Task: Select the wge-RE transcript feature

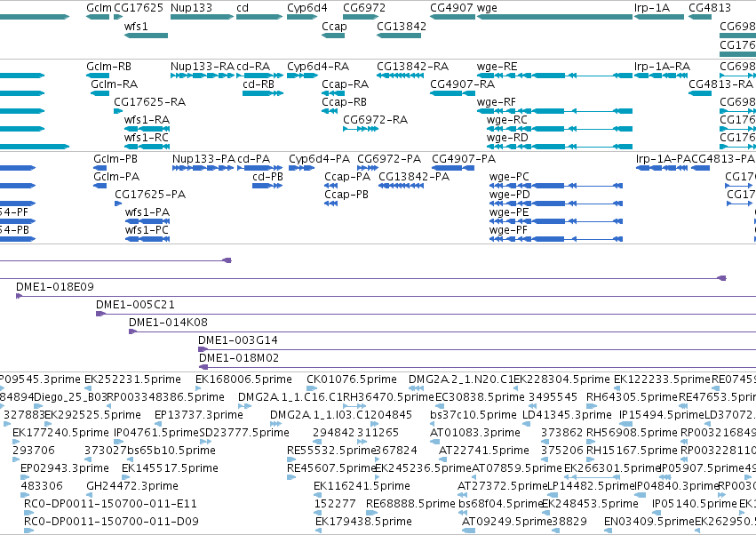Action: coord(554,76)
